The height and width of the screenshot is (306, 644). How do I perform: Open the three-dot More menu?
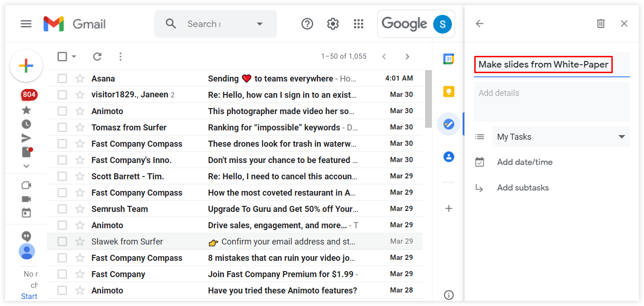click(x=120, y=56)
